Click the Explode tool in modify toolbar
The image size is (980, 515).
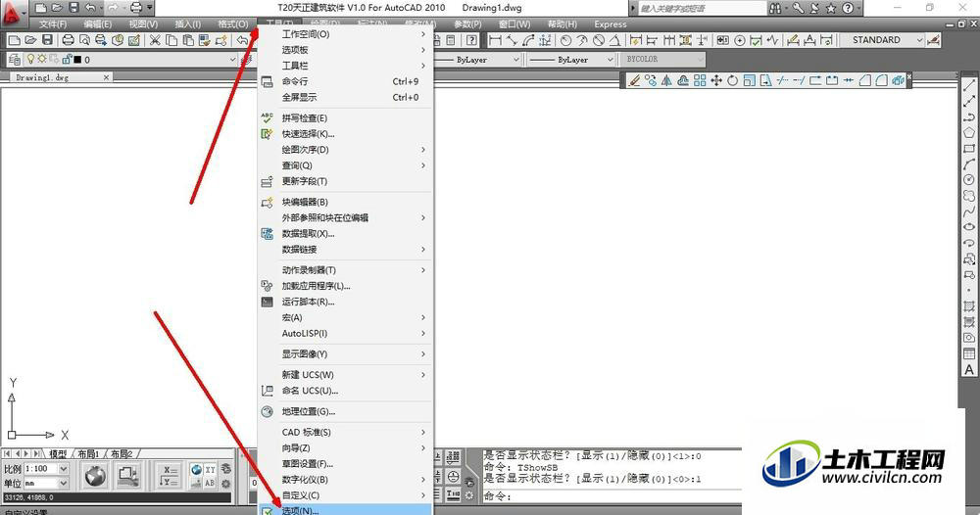coord(898,80)
